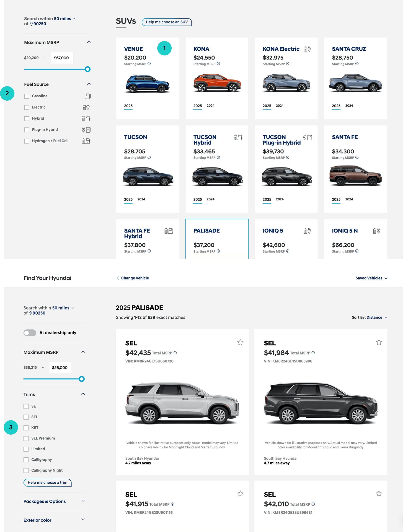Click the Palisade Maximum MSRP slider handle
This screenshot has height=532, width=403.
coord(82,379)
